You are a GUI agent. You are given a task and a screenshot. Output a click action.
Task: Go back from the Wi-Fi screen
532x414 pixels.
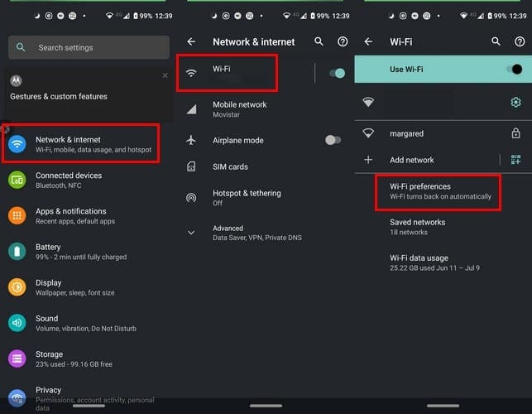click(x=368, y=41)
